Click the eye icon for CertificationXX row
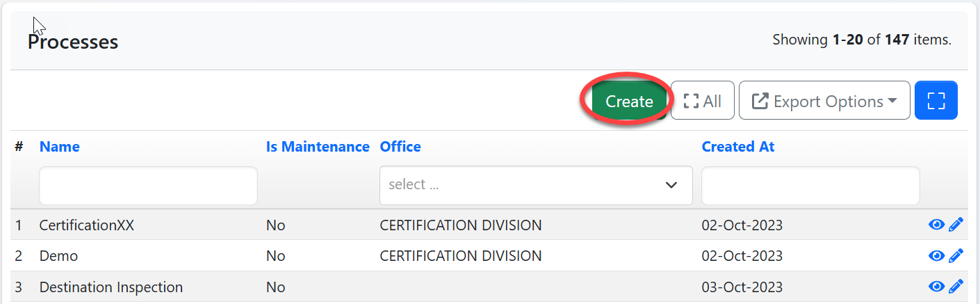This screenshot has height=304, width=980. pos(936,225)
